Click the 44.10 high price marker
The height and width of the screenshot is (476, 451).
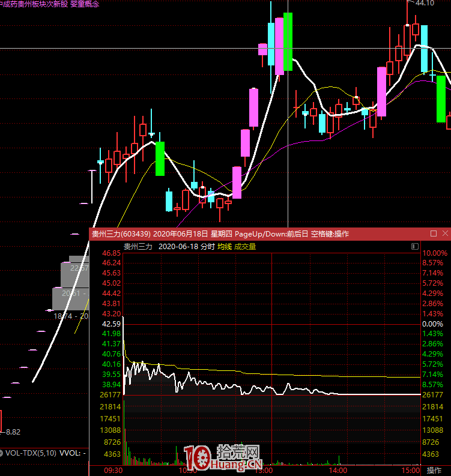(x=425, y=3)
